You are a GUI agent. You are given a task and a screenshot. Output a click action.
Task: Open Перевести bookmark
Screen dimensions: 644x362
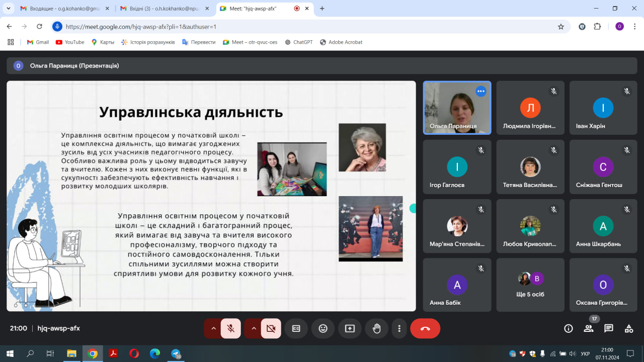pyautogui.click(x=199, y=42)
